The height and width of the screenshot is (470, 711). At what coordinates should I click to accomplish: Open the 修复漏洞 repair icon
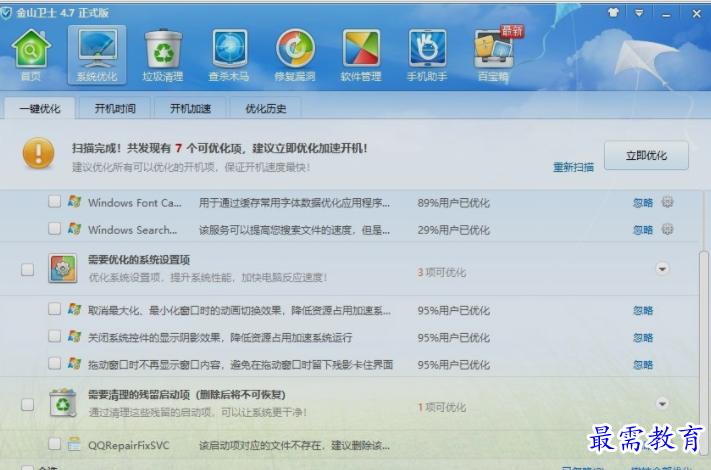click(x=295, y=55)
